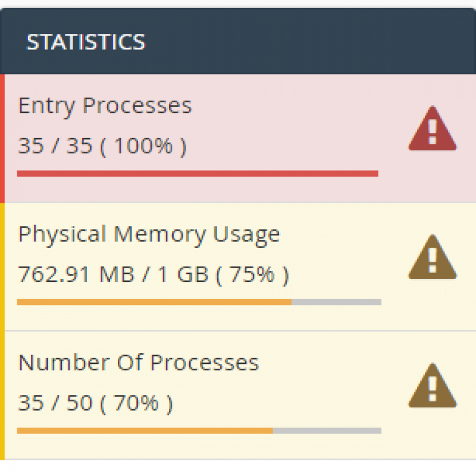The height and width of the screenshot is (471, 476).
Task: Click the gray unfilled Number Of Processes bar segment
Action: click(x=327, y=431)
